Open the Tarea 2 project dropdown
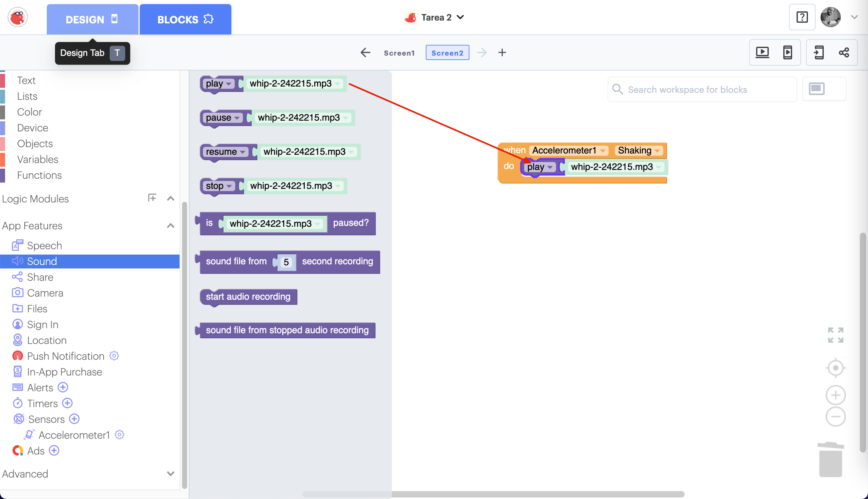 click(x=460, y=17)
